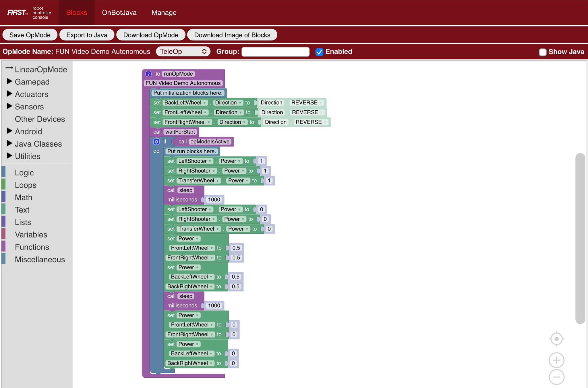The image size is (588, 388).
Task: Click the TransferWheel power value 1
Action: pos(269,180)
